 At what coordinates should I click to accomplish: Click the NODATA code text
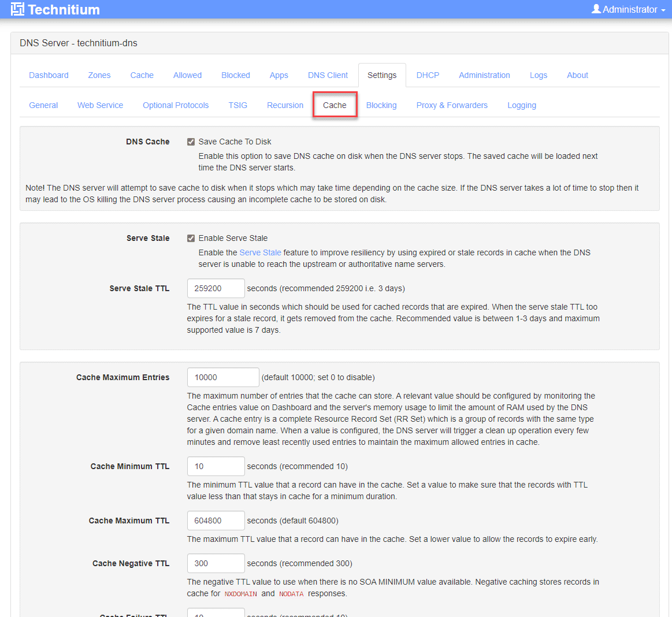(291, 594)
